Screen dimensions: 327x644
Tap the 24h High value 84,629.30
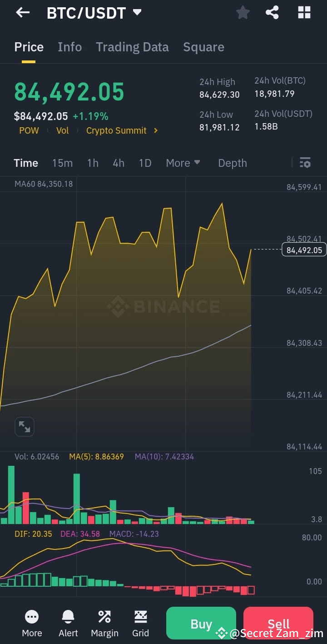pos(219,95)
